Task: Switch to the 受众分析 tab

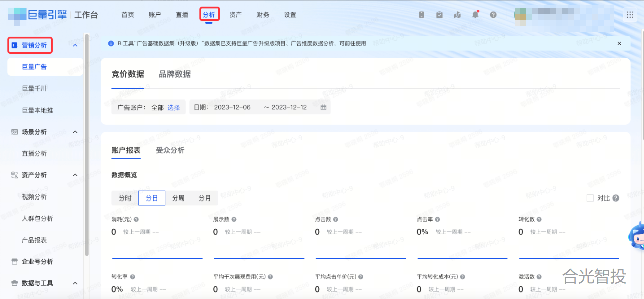Action: (x=170, y=150)
